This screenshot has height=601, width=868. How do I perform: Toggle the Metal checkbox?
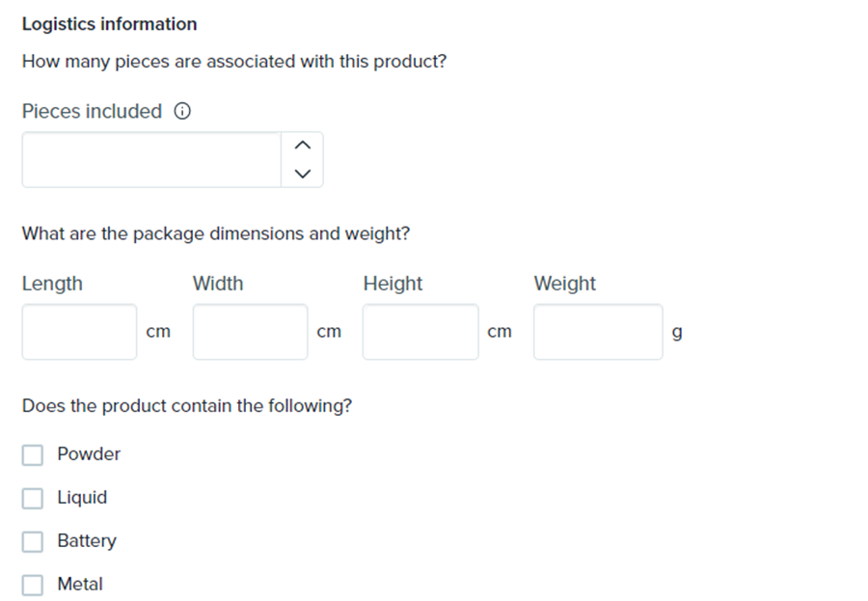pyautogui.click(x=33, y=585)
